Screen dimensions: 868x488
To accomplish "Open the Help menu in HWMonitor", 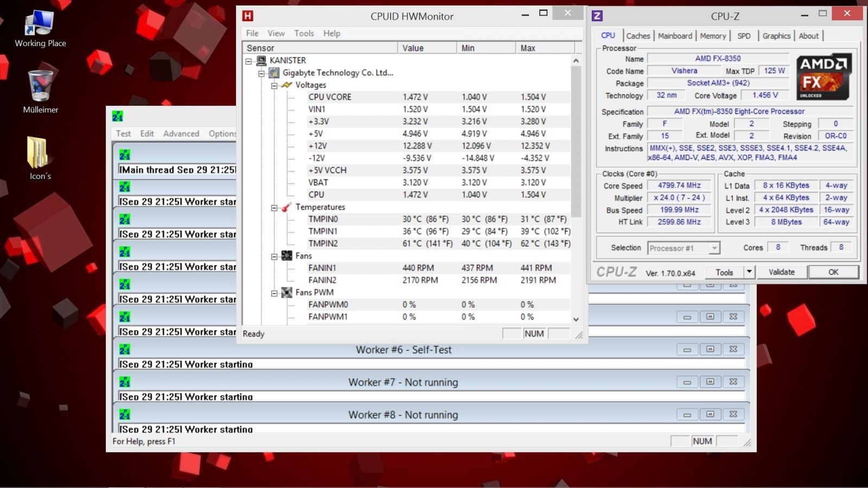I will click(x=332, y=33).
